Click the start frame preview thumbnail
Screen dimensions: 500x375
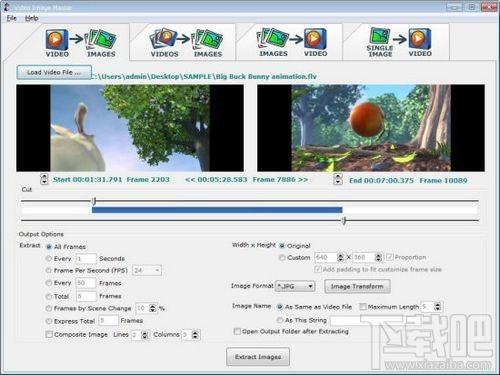[130, 128]
